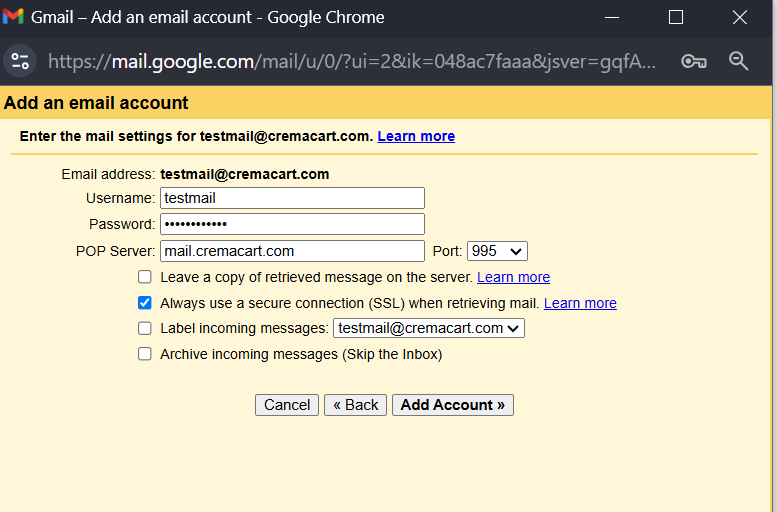Close the Add an email account window
The width and height of the screenshot is (777, 512).
pyautogui.click(x=739, y=17)
